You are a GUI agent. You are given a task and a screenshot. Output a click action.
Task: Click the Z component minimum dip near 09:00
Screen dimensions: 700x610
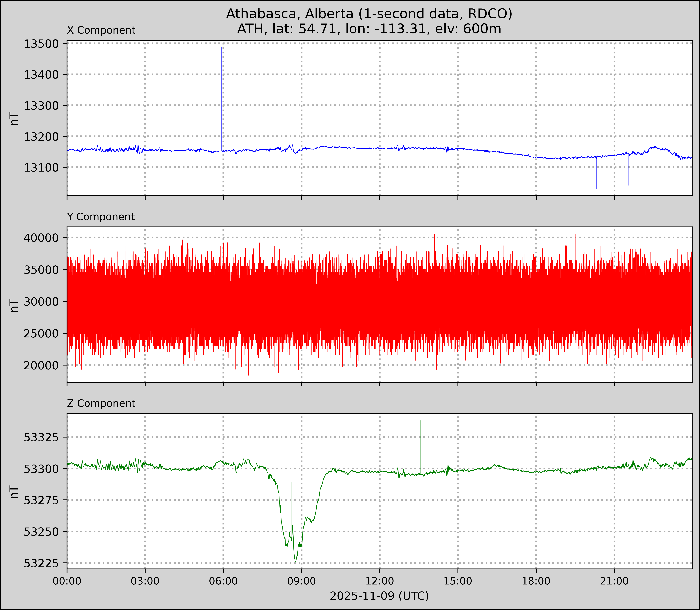pyautogui.click(x=295, y=561)
